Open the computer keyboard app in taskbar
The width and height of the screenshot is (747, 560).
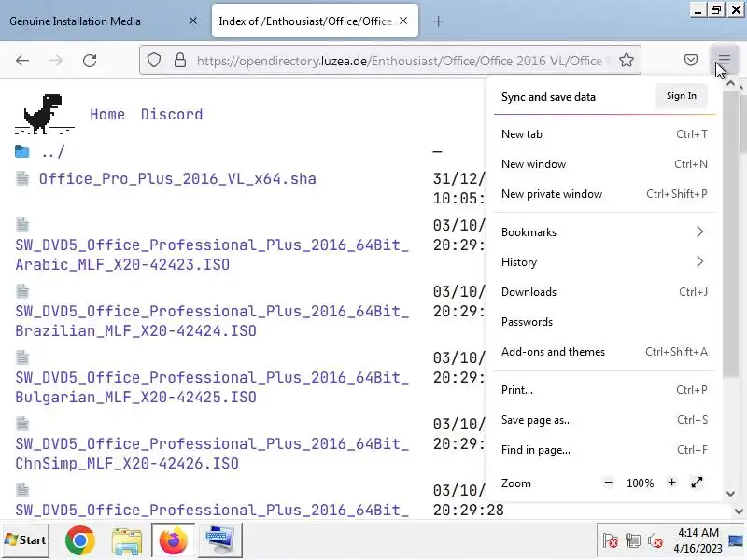tap(219, 540)
